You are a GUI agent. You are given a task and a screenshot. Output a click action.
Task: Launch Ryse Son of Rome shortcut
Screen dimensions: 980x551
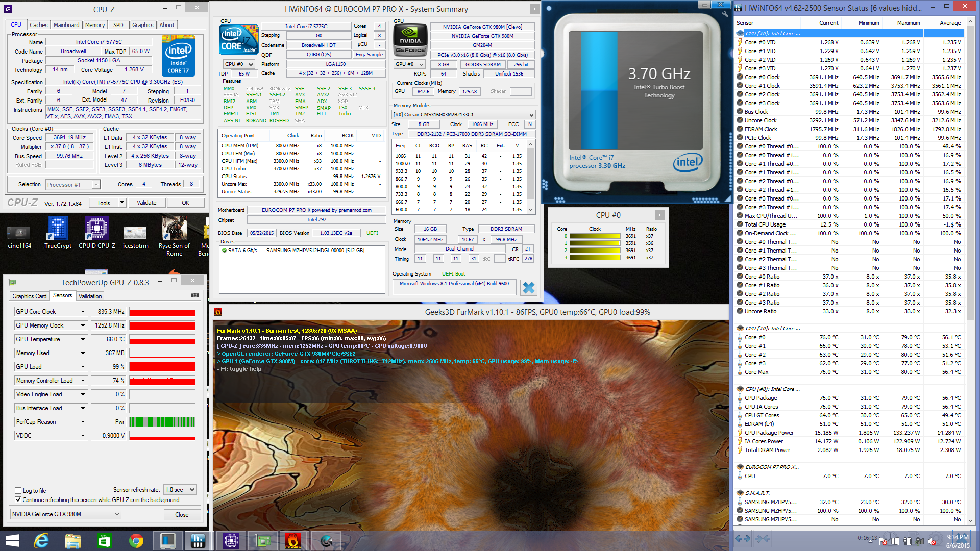(174, 237)
